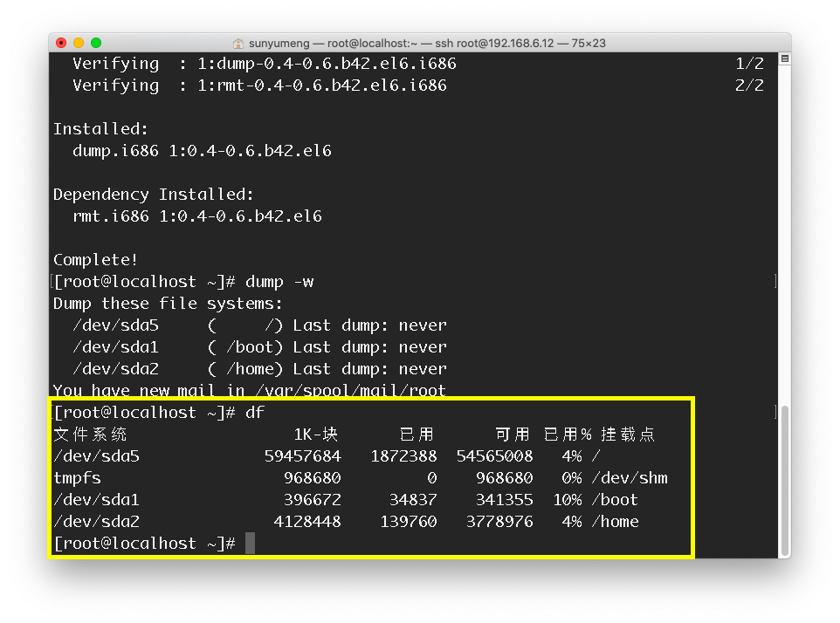Click 'tmpfs' in the df output
840x623 pixels.
click(77, 478)
